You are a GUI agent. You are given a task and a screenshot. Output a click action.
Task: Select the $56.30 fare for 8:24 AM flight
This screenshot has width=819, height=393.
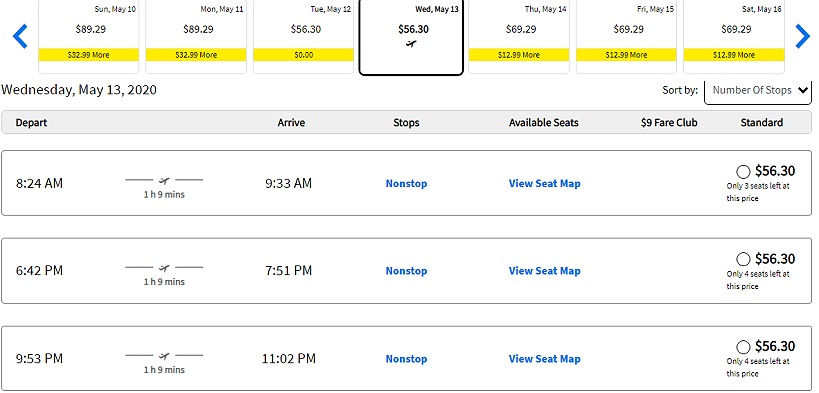point(743,171)
